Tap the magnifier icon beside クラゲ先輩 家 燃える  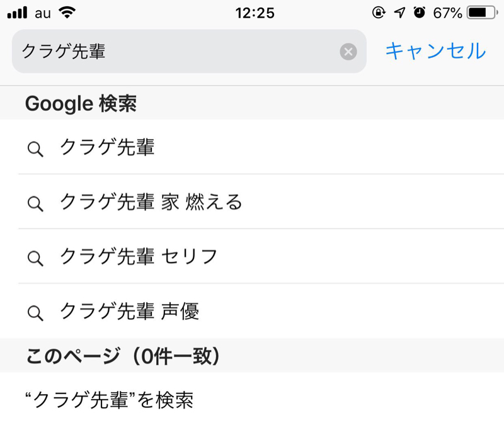tap(35, 203)
